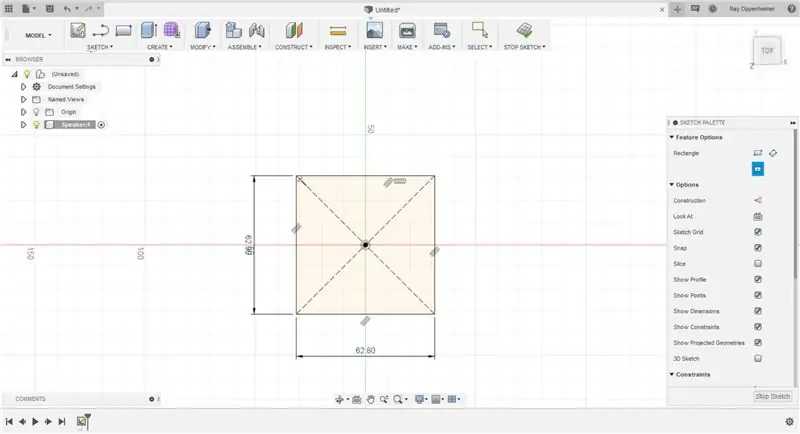Disable the Snap checkbox
The height and width of the screenshot is (434, 800).
[758, 248]
